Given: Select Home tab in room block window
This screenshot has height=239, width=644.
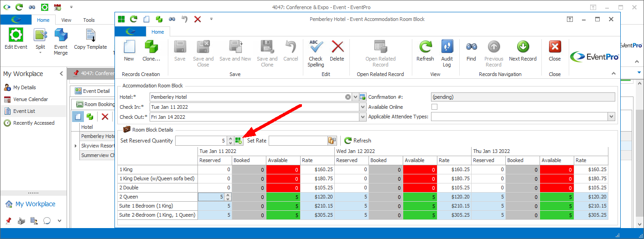Looking at the screenshot, I should pos(158,32).
